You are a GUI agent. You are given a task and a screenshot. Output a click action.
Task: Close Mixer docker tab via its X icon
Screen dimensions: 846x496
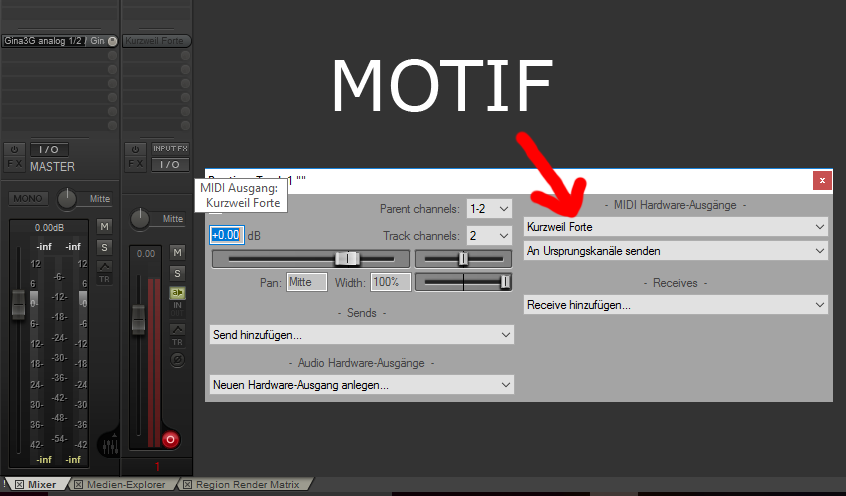19,485
